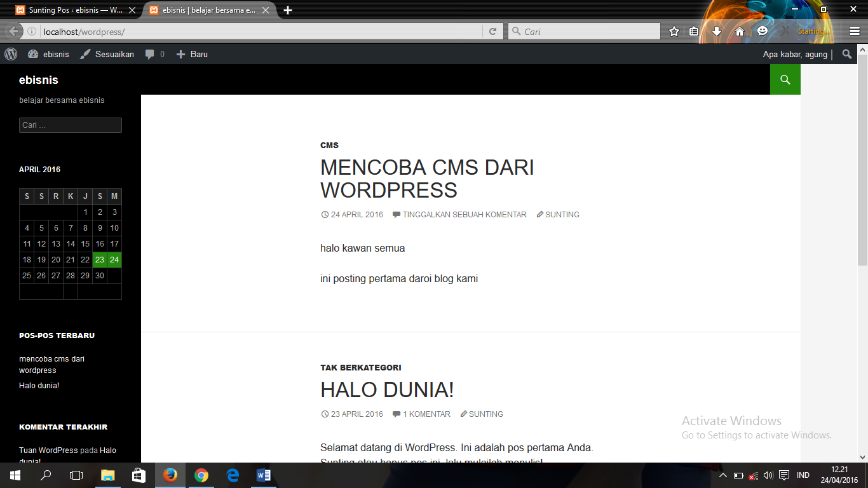Click the APRIL 2016 calendar caption

[40, 170]
